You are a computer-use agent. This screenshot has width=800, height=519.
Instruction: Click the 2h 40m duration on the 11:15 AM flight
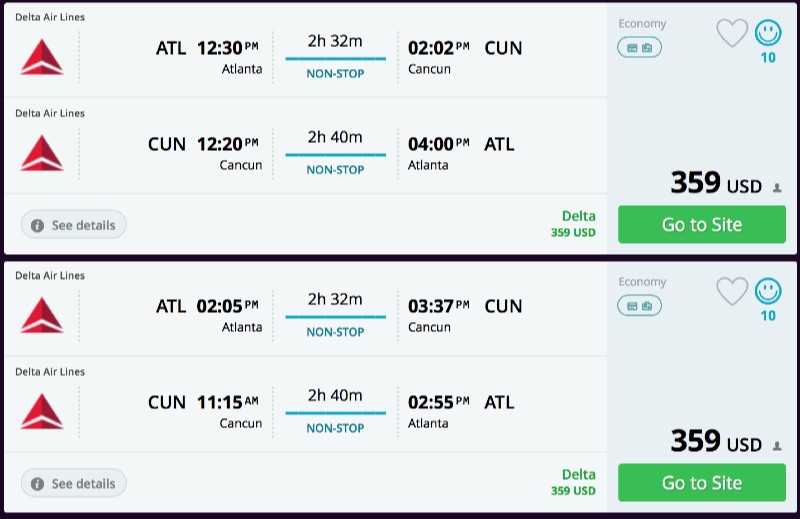335,395
